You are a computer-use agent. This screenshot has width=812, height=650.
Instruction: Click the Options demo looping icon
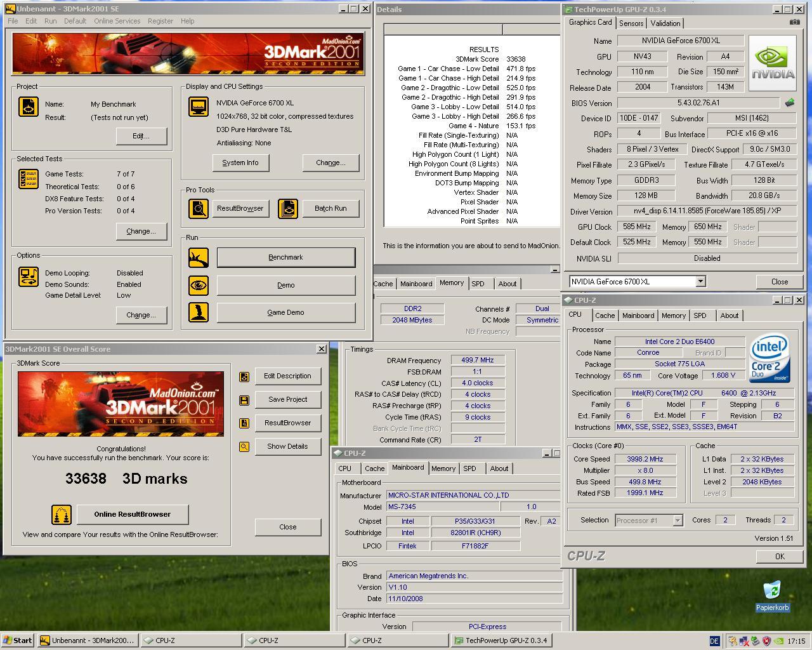29,277
